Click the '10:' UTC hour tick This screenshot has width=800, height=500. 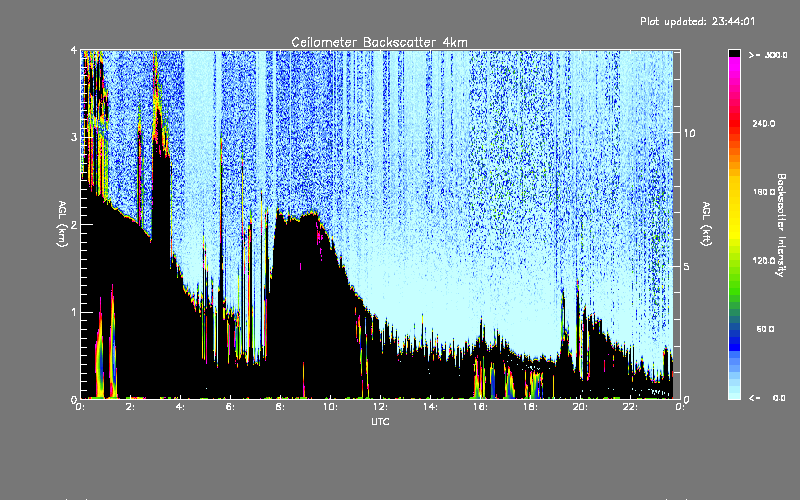pos(331,407)
